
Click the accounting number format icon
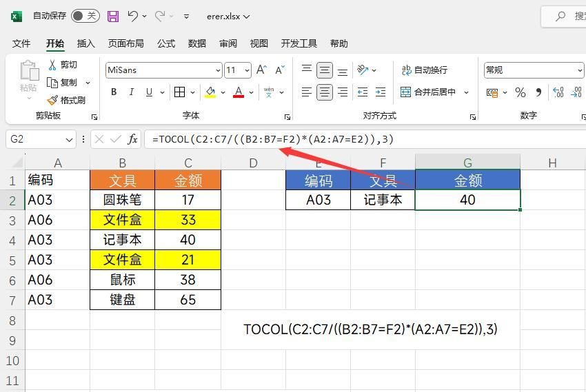click(492, 92)
